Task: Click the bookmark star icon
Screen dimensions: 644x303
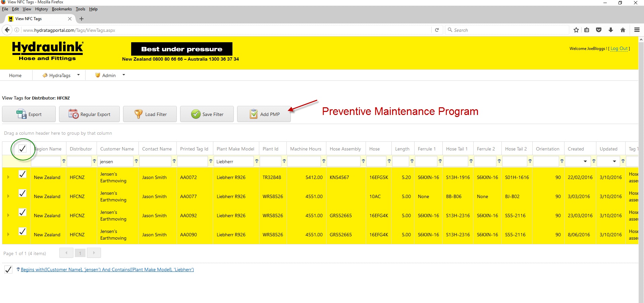Action: pos(576,30)
